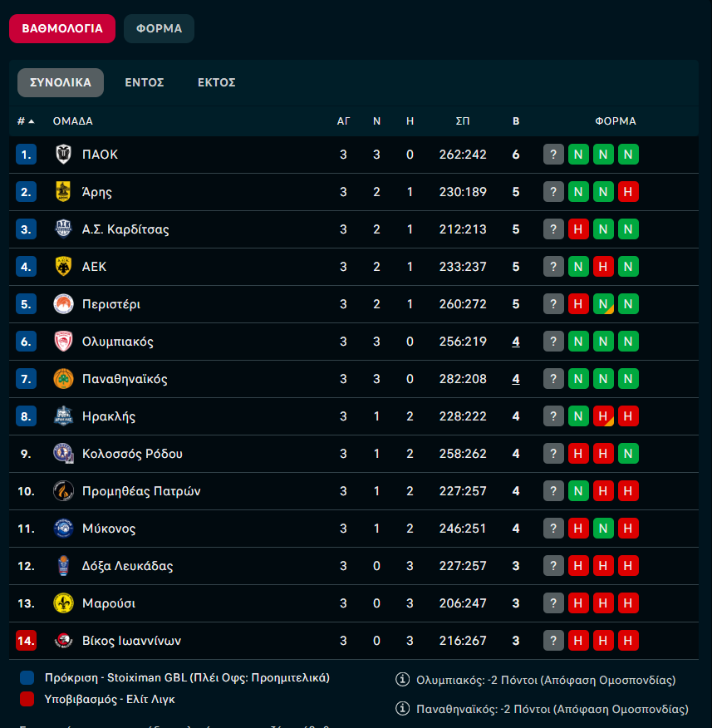The width and height of the screenshot is (712, 728).
Task: Switch to the ΦΟΡΜΑ tab
Action: [159, 29]
